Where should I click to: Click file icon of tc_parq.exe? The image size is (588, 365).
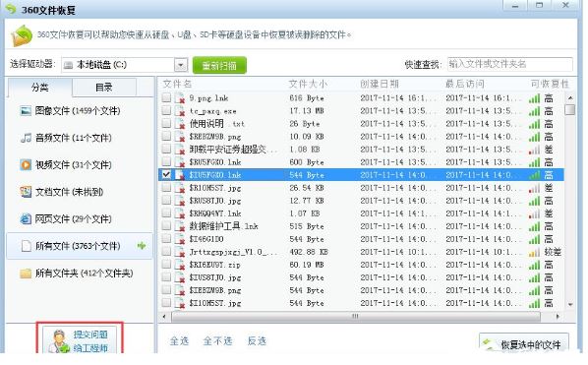[180, 111]
